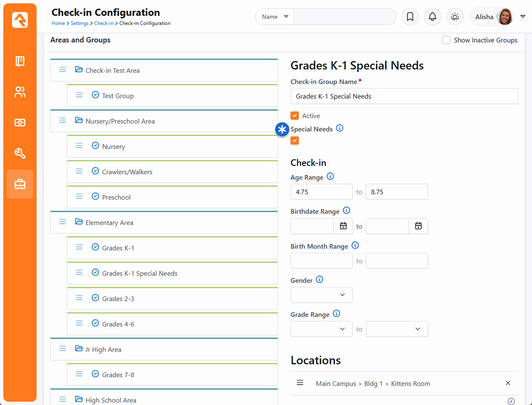Toggle the Special Needs checkbox
Viewport: 532px width, 405px height.
pyautogui.click(x=295, y=141)
